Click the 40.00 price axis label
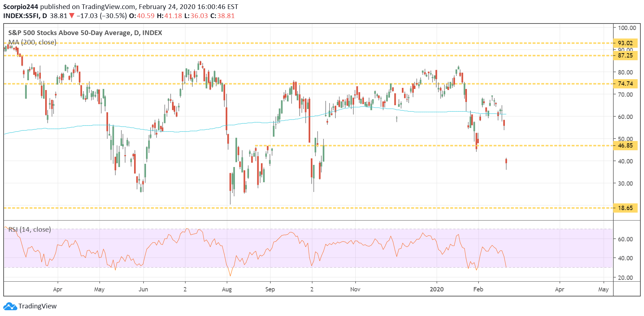The width and height of the screenshot is (644, 316). [x=626, y=161]
